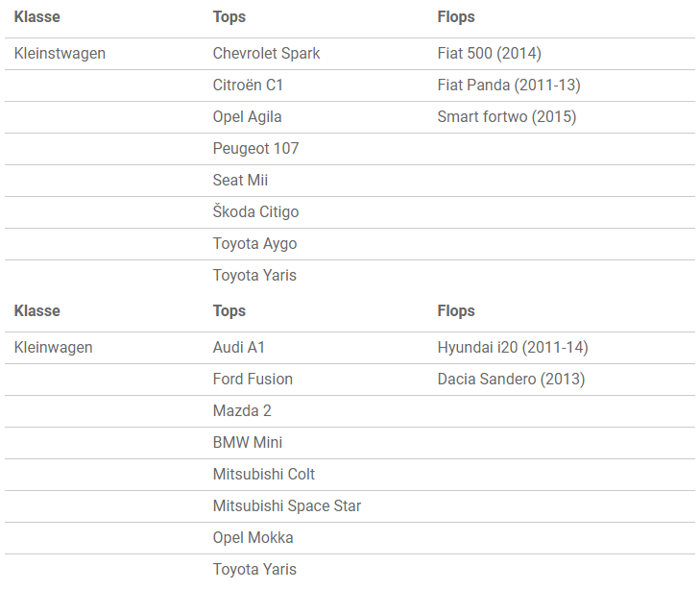700x590 pixels.
Task: Select the Škoda Citigo cell
Action: click(x=255, y=211)
